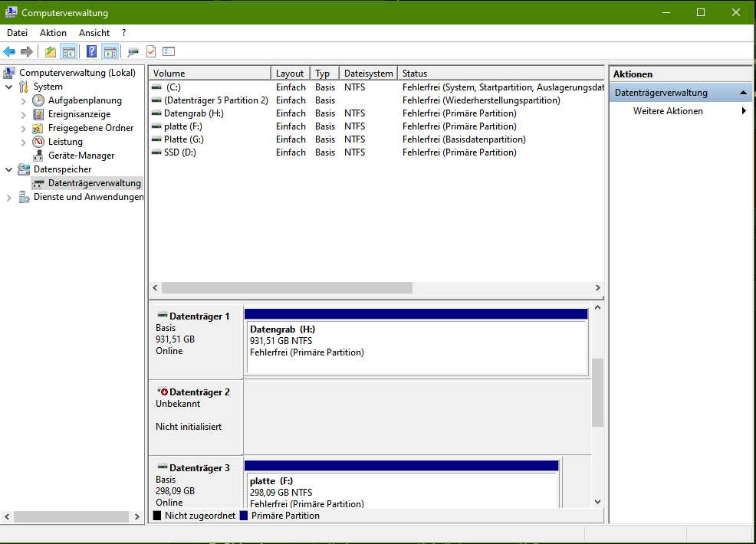The image size is (756, 544).
Task: Click the down arrow of disk view scrollbar
Action: (597, 502)
